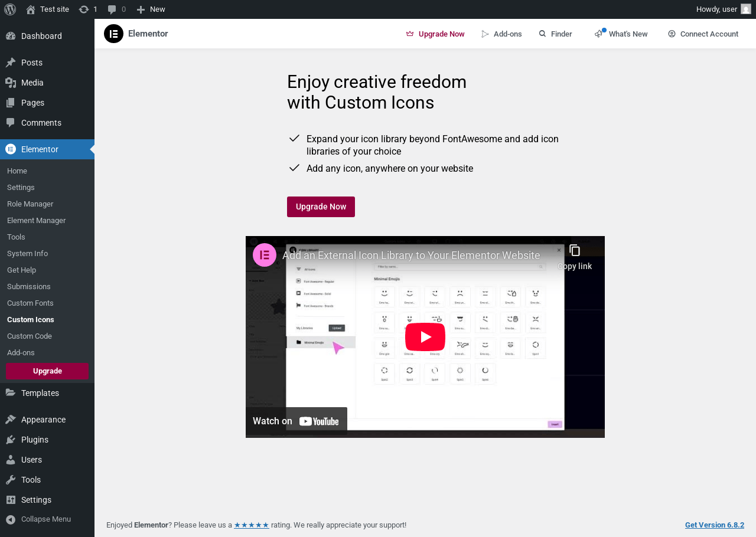756x537 pixels.
Task: Click the Collapse Menu text
Action: coord(46,519)
